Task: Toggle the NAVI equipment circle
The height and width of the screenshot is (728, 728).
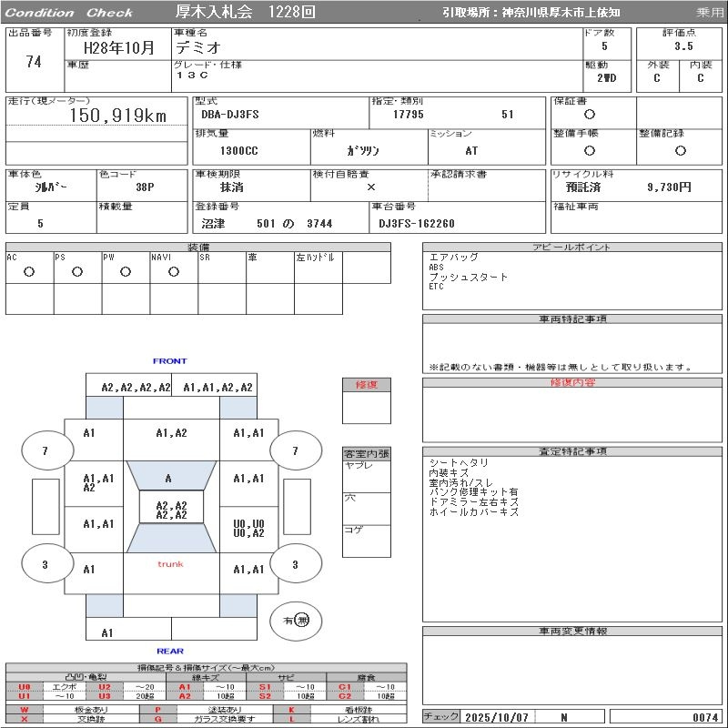Action: tap(174, 271)
